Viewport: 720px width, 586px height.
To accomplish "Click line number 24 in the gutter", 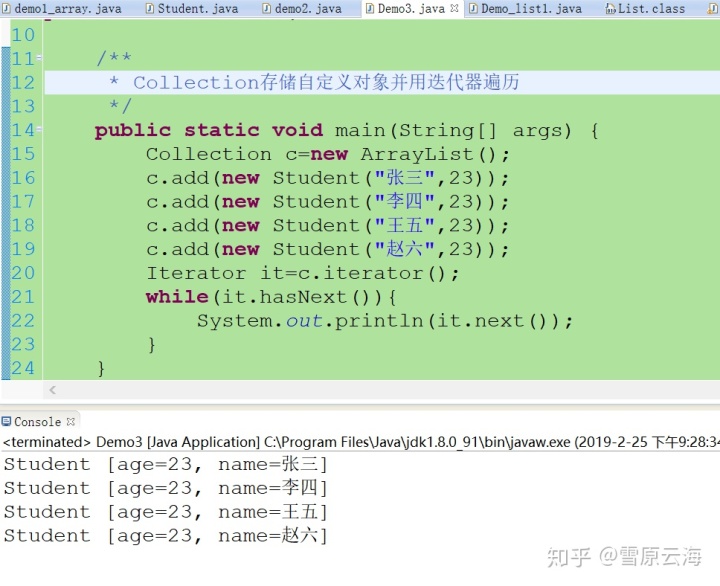I will [23, 368].
